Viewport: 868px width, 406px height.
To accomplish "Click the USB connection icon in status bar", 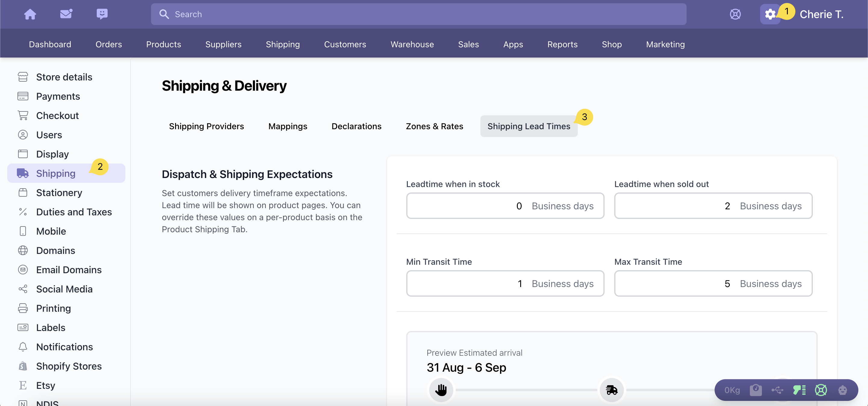I will click(x=777, y=390).
